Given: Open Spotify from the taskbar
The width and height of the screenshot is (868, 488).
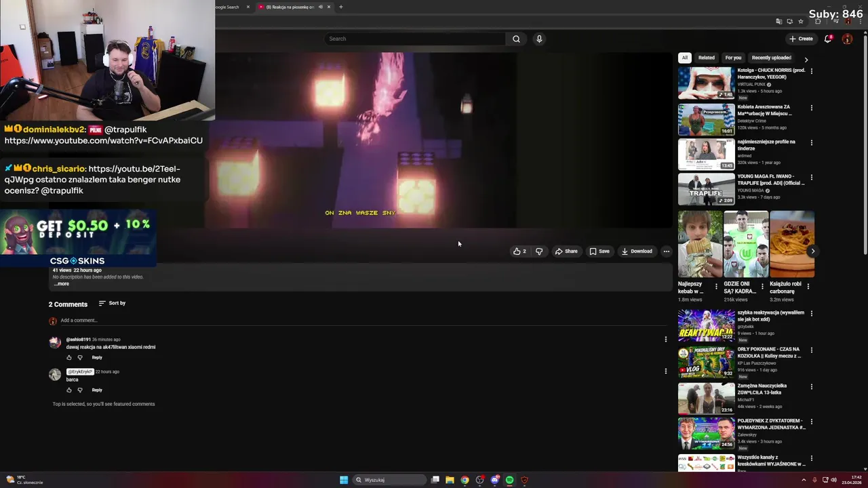Looking at the screenshot, I should [x=509, y=480].
